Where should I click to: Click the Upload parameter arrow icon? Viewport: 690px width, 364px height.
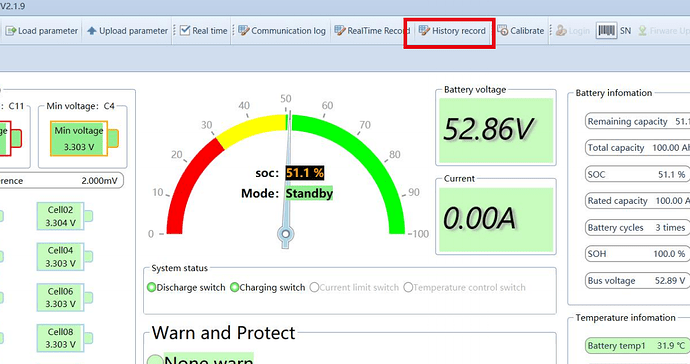[92, 31]
